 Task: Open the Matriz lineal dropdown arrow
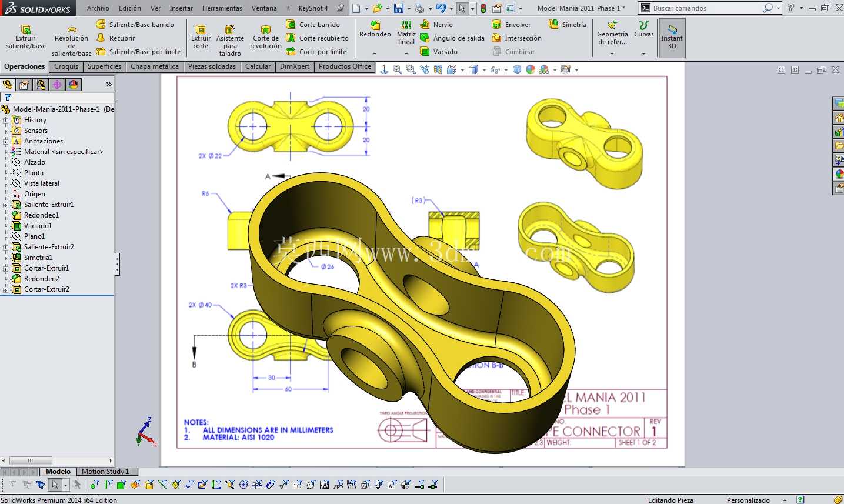406,54
